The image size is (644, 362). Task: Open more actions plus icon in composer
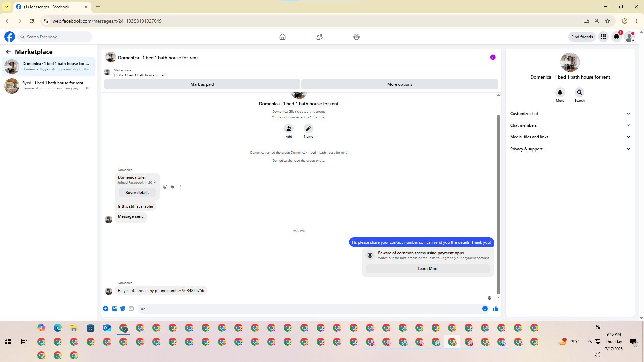pos(106,309)
